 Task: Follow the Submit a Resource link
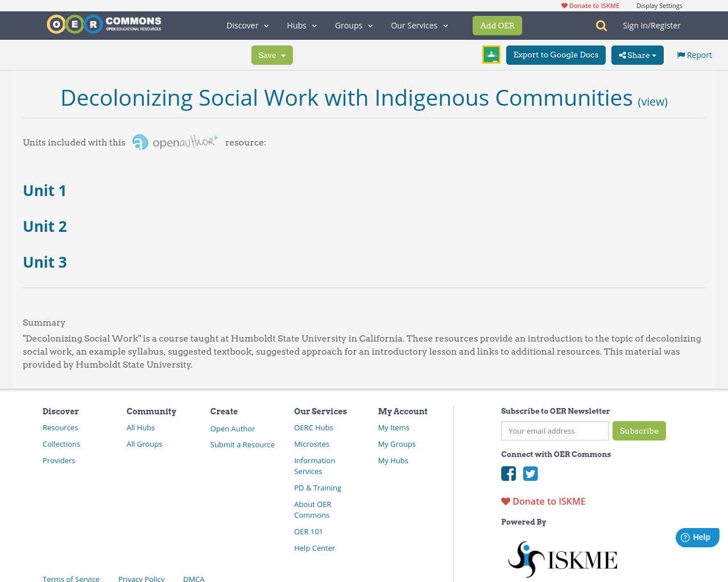point(242,444)
